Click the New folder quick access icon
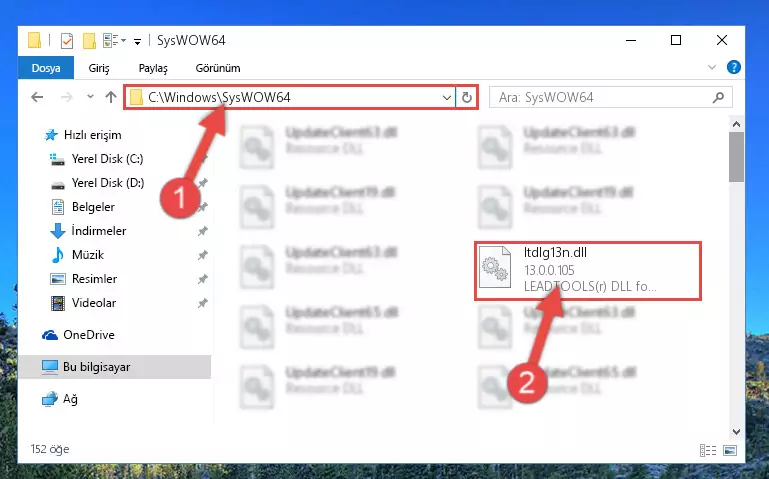This screenshot has width=769, height=479. coord(89,41)
